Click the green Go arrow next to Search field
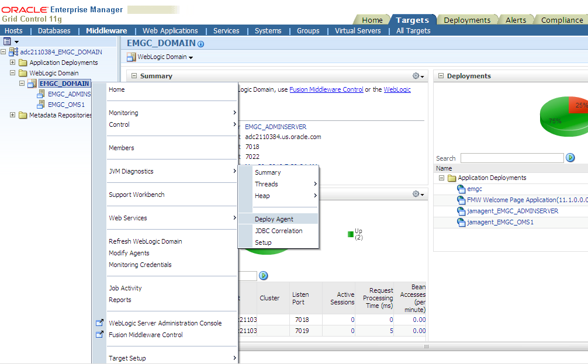 coord(570,158)
